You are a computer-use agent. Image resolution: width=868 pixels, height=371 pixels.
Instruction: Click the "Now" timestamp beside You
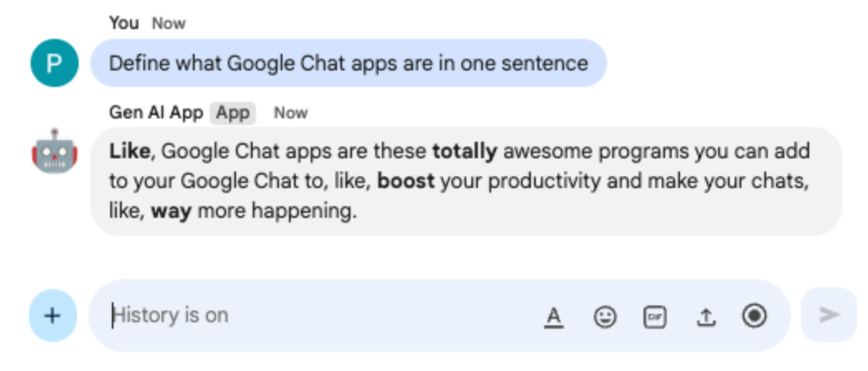click(168, 23)
